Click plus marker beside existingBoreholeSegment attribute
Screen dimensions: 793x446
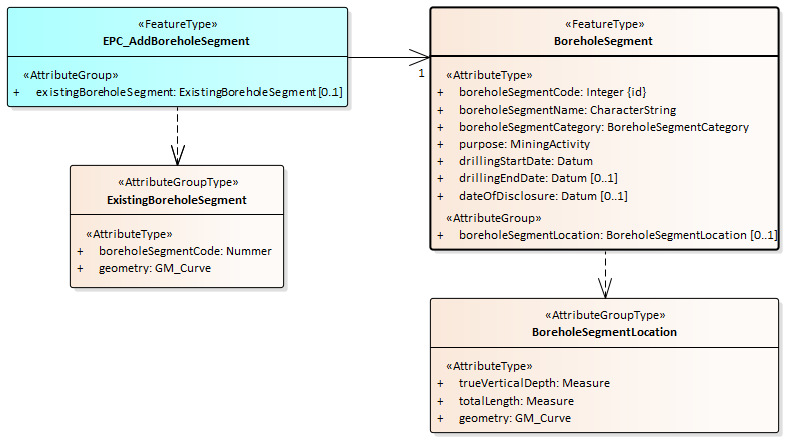[17, 92]
